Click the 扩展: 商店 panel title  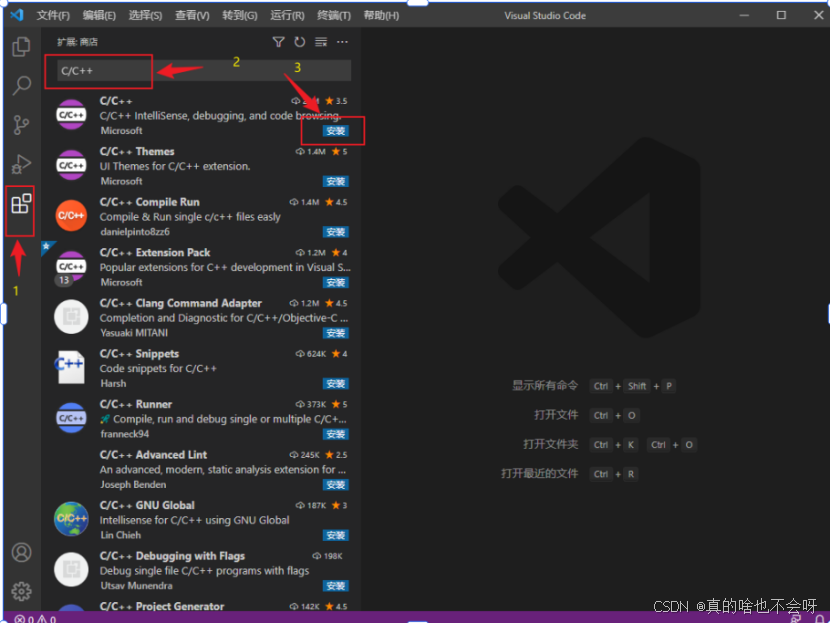[x=77, y=42]
